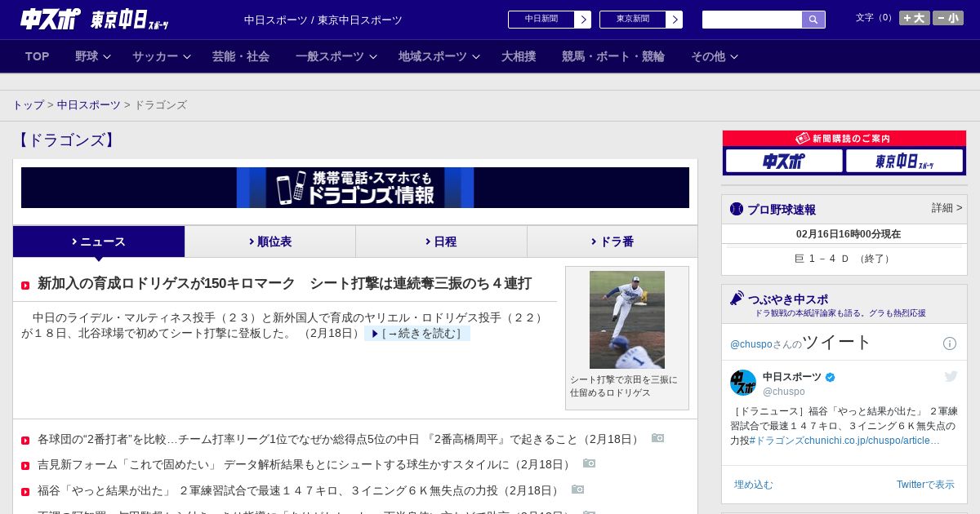Go to トップ breadcrumb link
The width and height of the screenshot is (980, 514).
(28, 105)
